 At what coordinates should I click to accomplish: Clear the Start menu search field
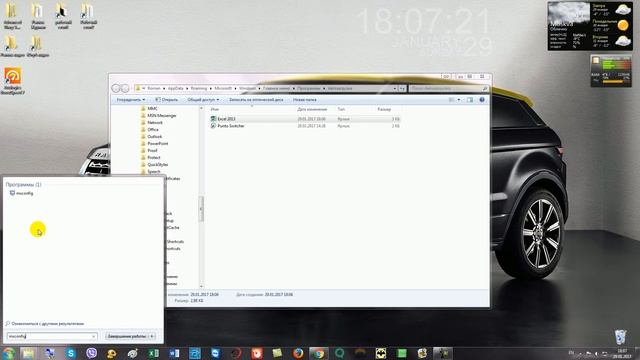94,336
